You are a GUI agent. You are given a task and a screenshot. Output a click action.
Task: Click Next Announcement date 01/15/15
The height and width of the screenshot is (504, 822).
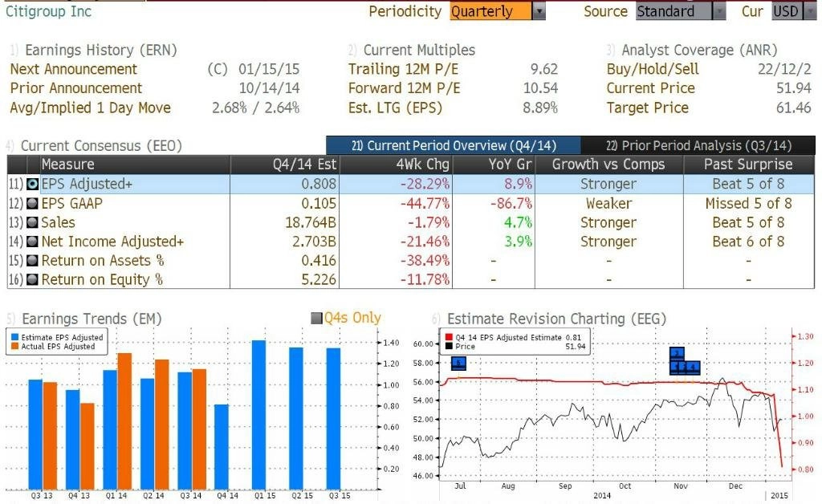pyautogui.click(x=269, y=69)
